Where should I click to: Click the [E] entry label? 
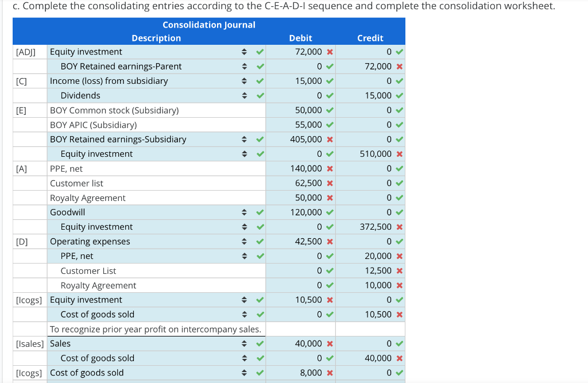pyautogui.click(x=21, y=111)
